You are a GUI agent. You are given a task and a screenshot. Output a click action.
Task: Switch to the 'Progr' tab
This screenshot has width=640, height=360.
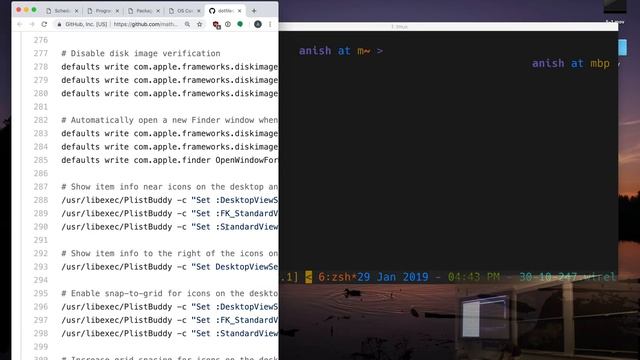(102, 11)
